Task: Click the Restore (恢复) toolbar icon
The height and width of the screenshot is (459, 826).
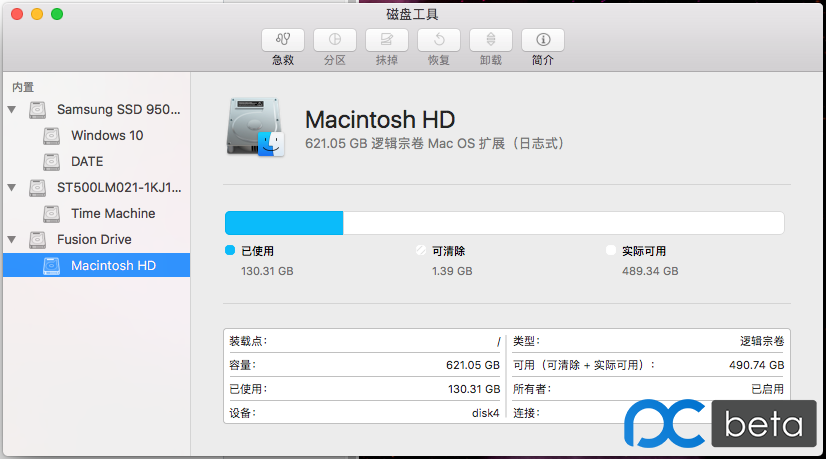Action: pos(439,40)
